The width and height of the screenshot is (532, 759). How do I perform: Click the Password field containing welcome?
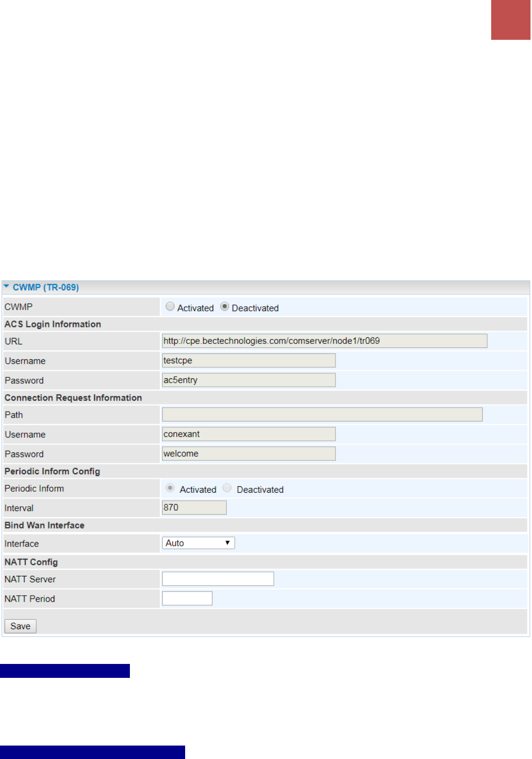[249, 453]
